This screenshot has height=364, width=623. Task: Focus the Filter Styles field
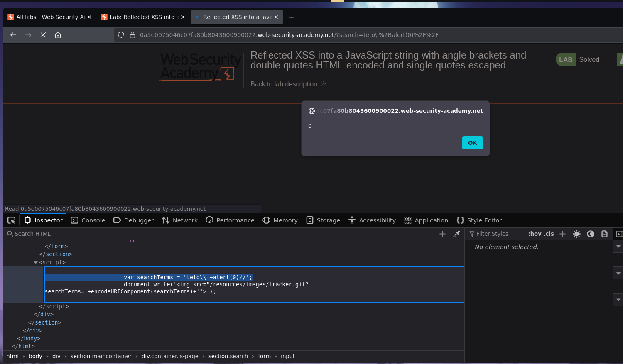(495, 234)
